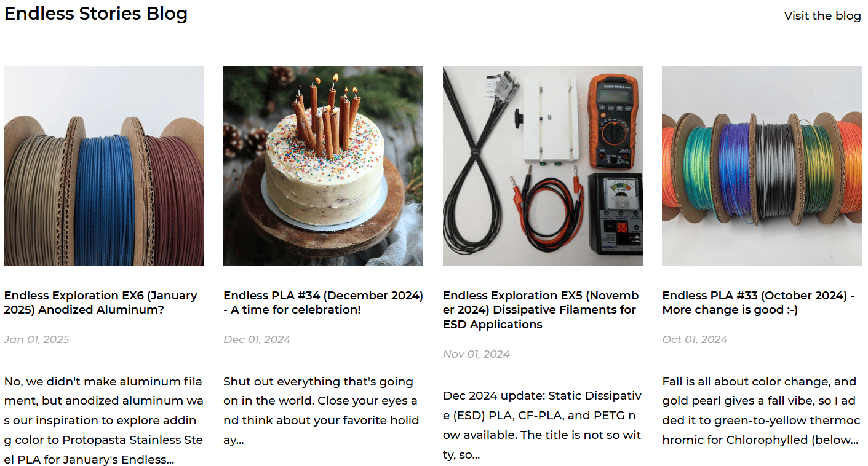This screenshot has width=868, height=466.
Task: Click the Dec 01, 2024 date
Action: [x=257, y=339]
